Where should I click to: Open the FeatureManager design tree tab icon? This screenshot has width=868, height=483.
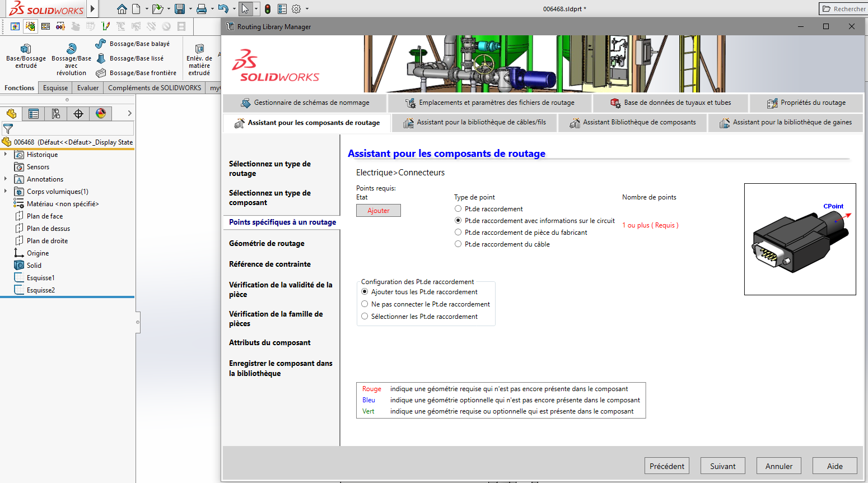[11, 114]
